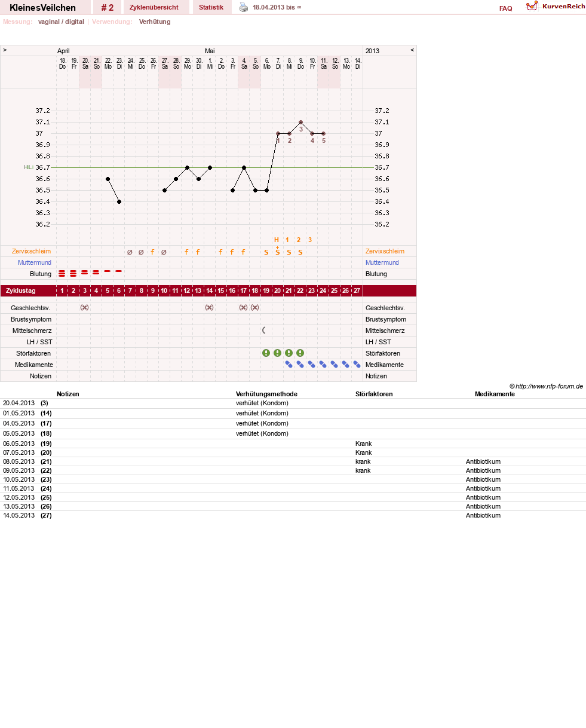
Task: Click the S cervical mucus symbol on day 19
Action: [x=266, y=252]
